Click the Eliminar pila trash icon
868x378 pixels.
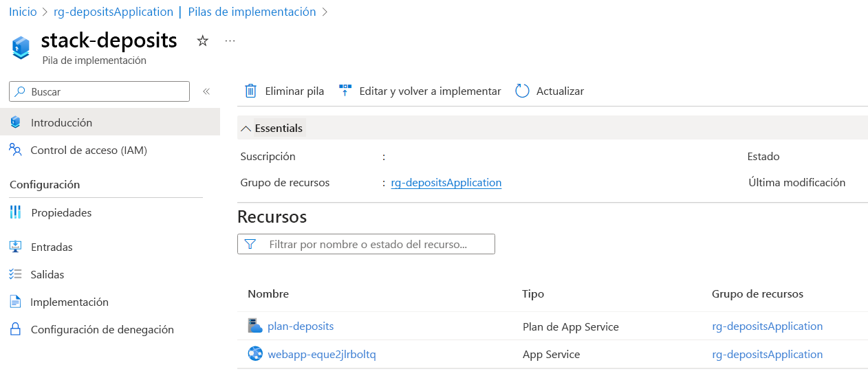(x=251, y=91)
